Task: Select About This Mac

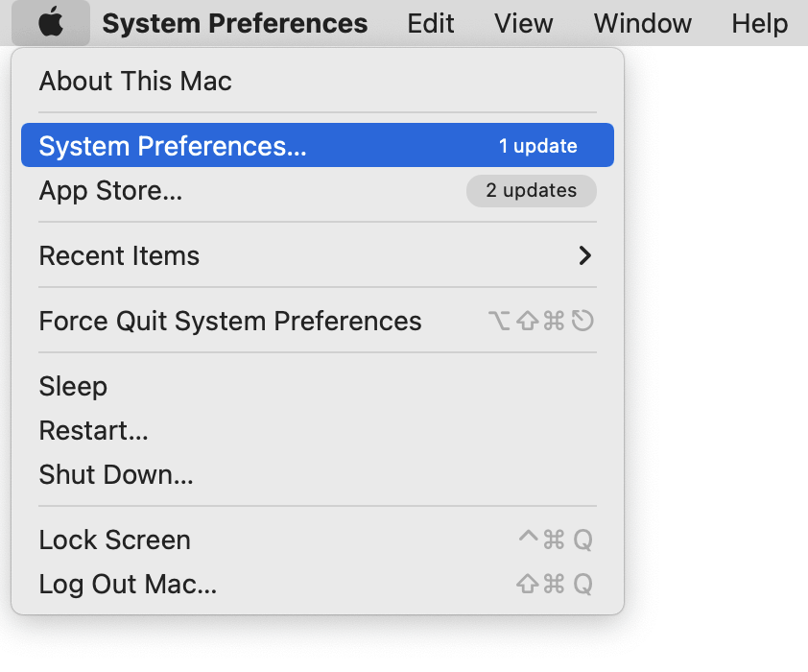Action: 134,82
